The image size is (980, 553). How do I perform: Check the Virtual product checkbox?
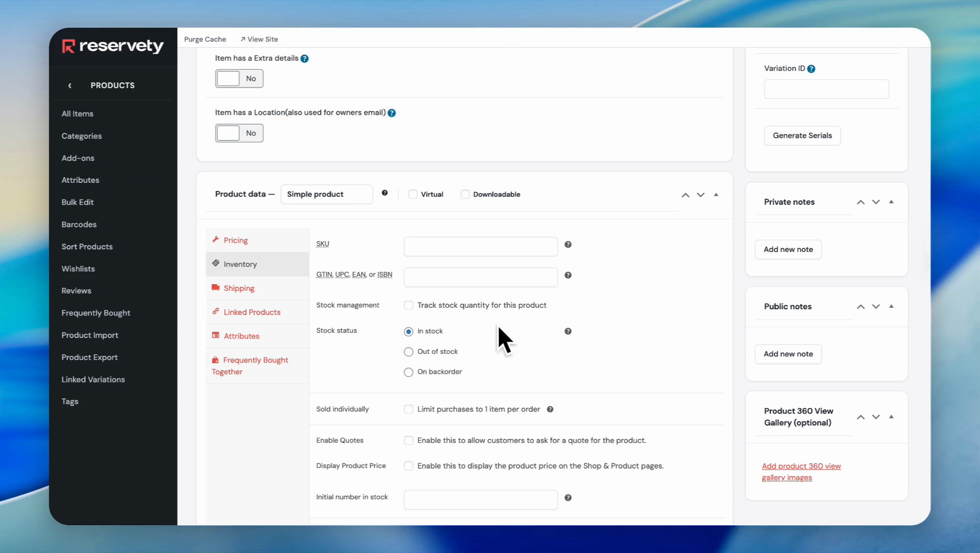413,195
